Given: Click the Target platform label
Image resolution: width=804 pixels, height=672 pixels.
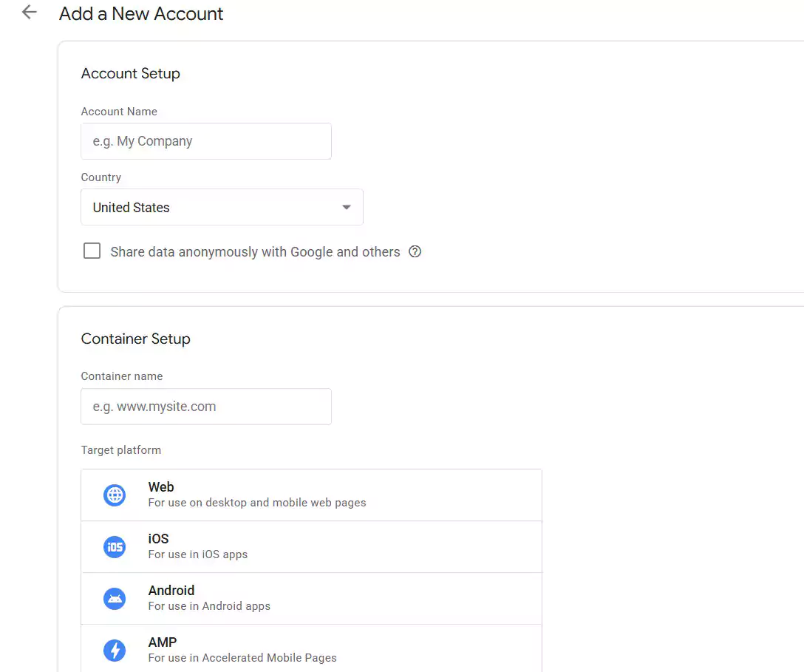Looking at the screenshot, I should pos(121,450).
